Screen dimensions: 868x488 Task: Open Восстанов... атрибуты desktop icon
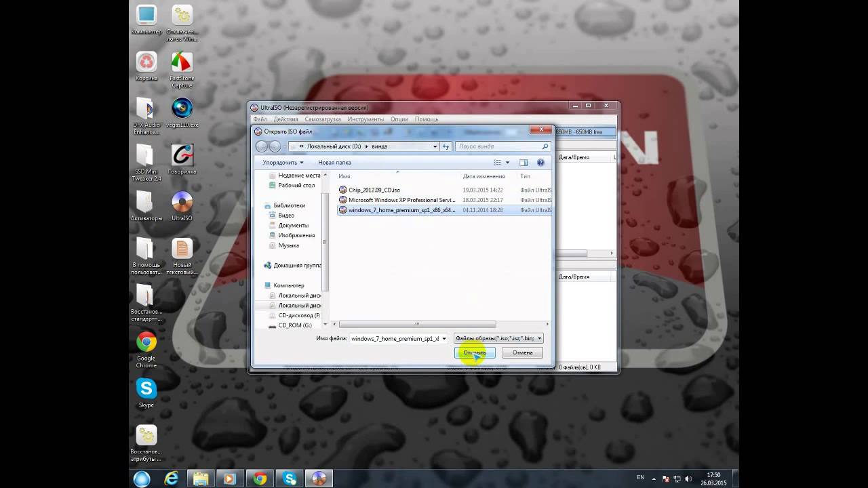tap(146, 443)
